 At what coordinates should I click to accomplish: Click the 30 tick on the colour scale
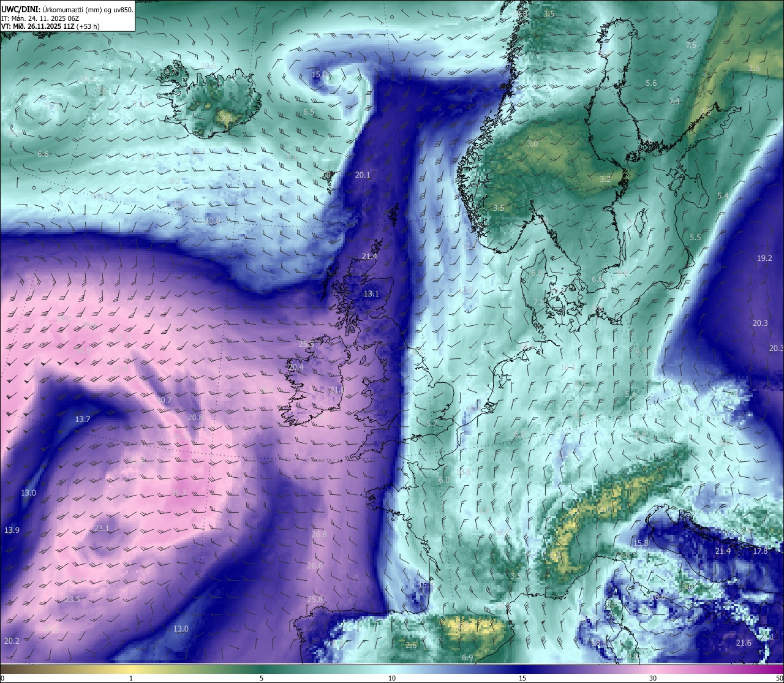(x=653, y=678)
